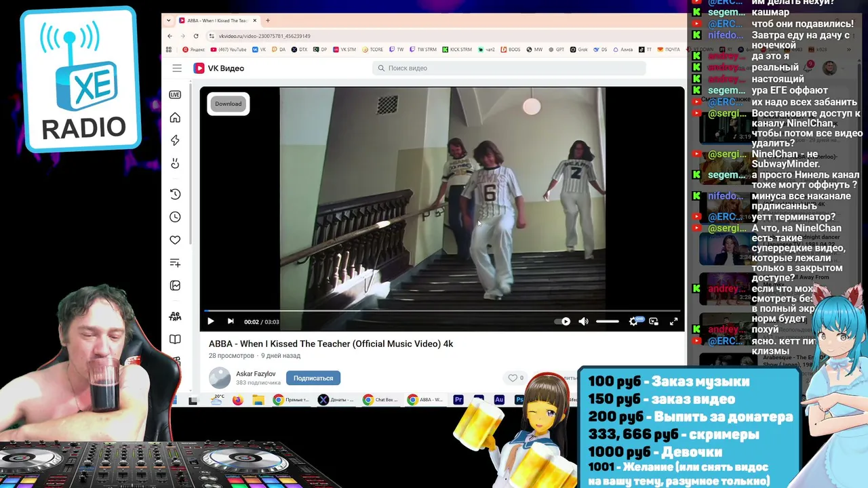Open the playlists icon with plus
868x488 pixels.
tap(175, 263)
